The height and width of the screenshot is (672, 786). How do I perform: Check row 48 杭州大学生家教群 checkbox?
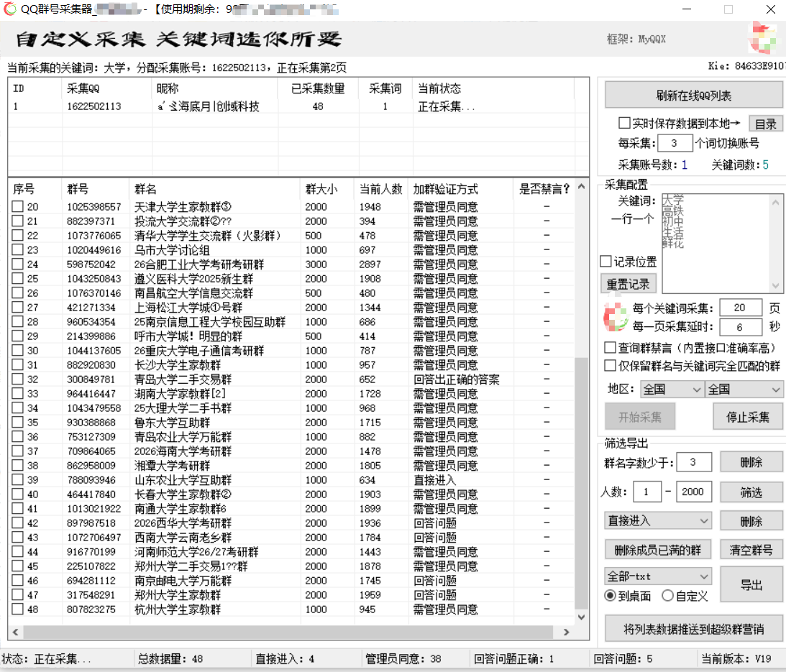[x=17, y=609]
